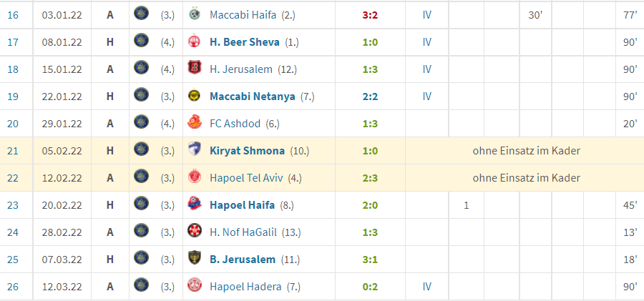
Task: Click home team crest in matchday 16 row
Action: coord(141,14)
